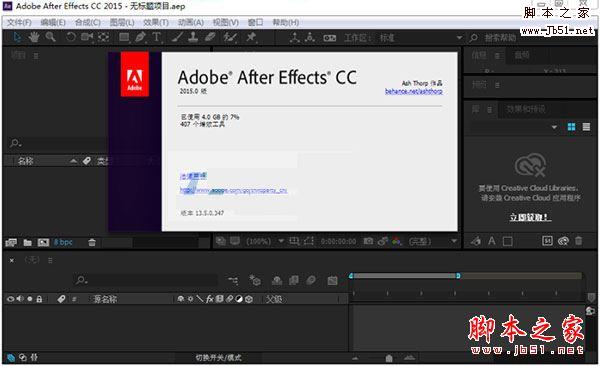Open the 帮助(H) menu

(285, 23)
